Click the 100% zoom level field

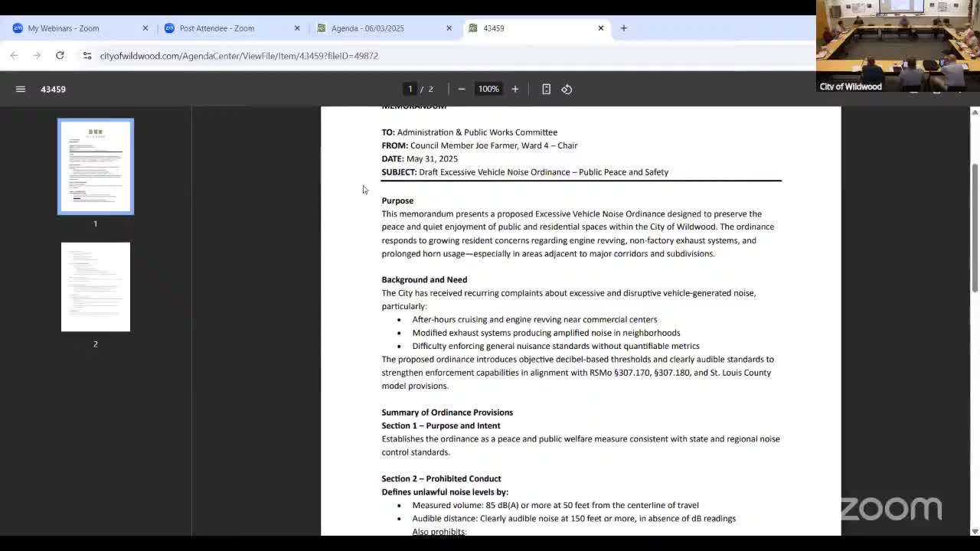pyautogui.click(x=488, y=89)
